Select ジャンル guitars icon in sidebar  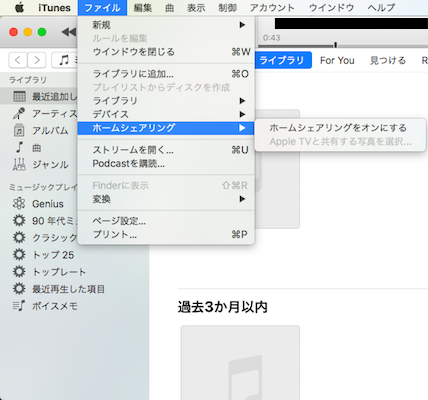pos(19,164)
